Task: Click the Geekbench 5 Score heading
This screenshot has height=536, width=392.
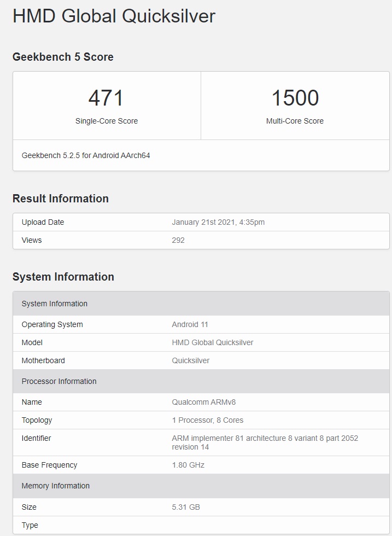Action: [x=63, y=57]
